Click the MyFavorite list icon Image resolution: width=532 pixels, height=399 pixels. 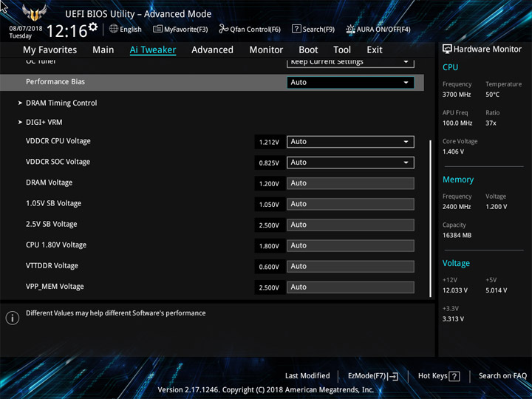[157, 29]
